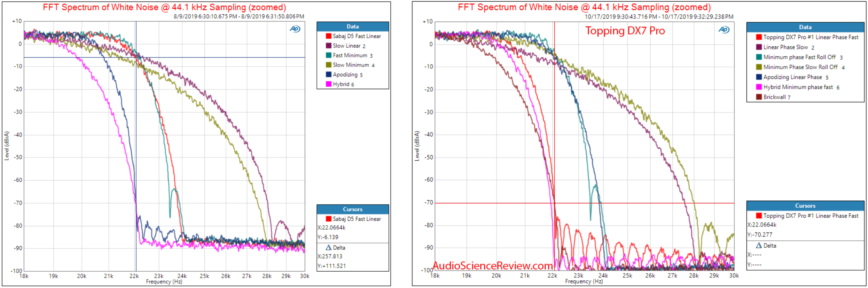Click 'Minimum phase Fast Roll Off 3' label
The width and height of the screenshot is (868, 288).
coord(803,57)
